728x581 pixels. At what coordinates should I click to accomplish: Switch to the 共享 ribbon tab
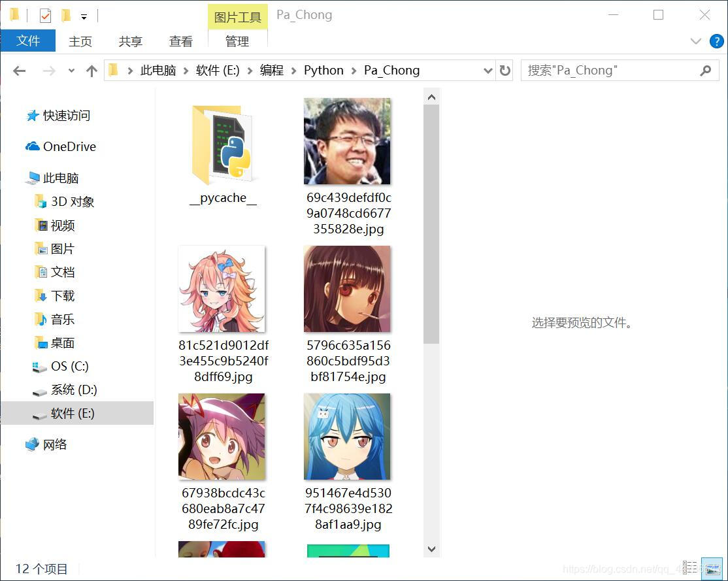[x=131, y=41]
